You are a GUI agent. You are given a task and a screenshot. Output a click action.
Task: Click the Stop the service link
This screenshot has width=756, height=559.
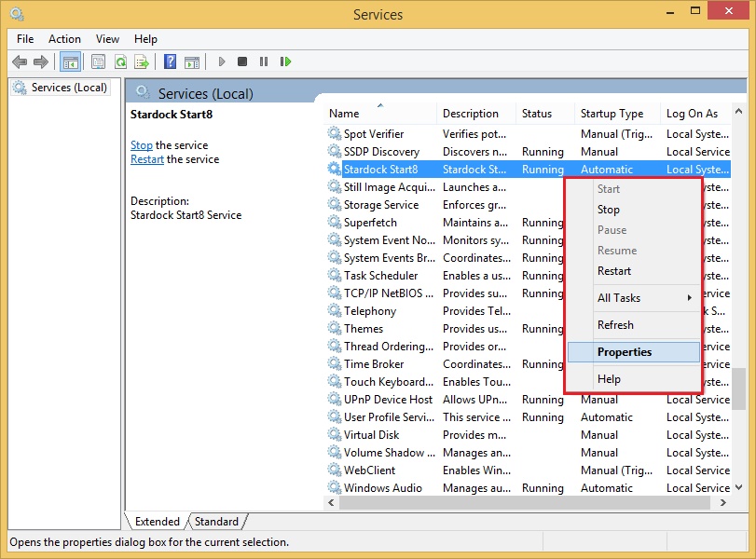click(141, 144)
